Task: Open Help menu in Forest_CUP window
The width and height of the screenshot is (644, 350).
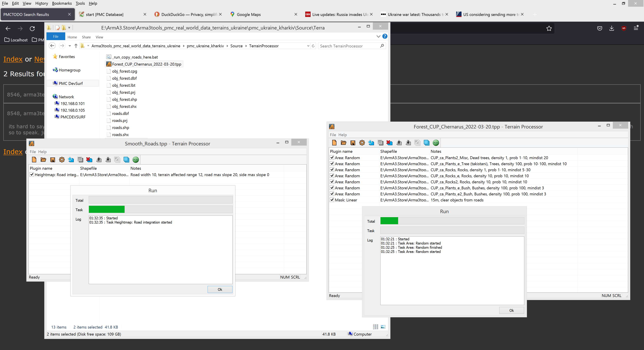Action: coord(342,135)
